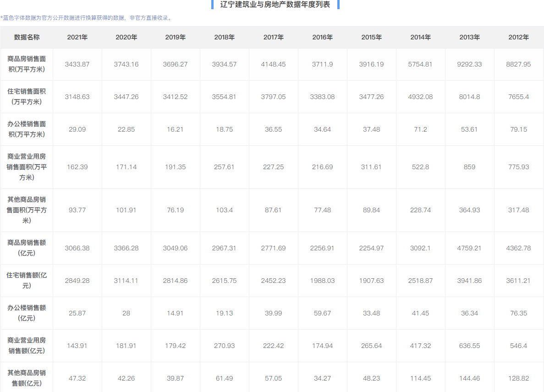Click the 9292.33 cell under 2013年
The width and height of the screenshot is (544, 392).
point(469,64)
